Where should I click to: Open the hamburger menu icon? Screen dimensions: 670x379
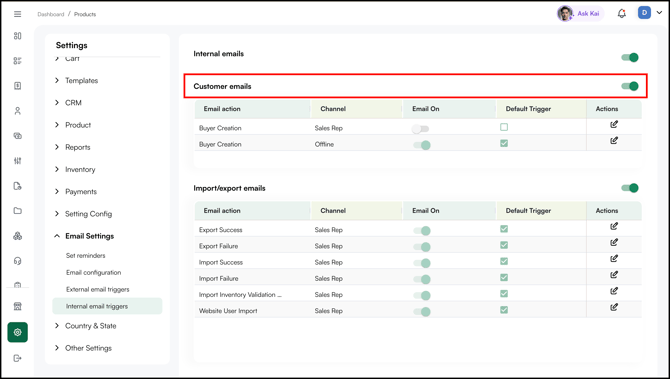18,14
